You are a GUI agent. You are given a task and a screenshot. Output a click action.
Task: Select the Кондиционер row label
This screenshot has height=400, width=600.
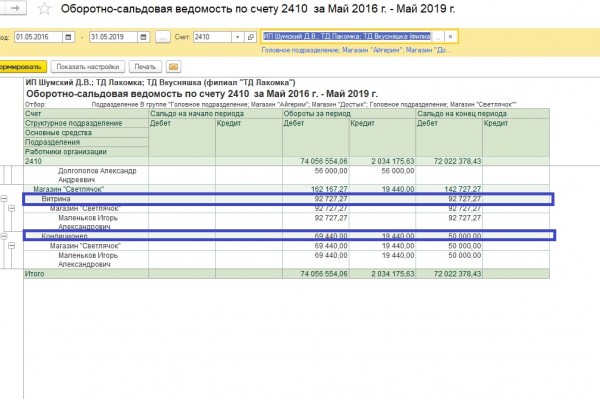point(64,236)
